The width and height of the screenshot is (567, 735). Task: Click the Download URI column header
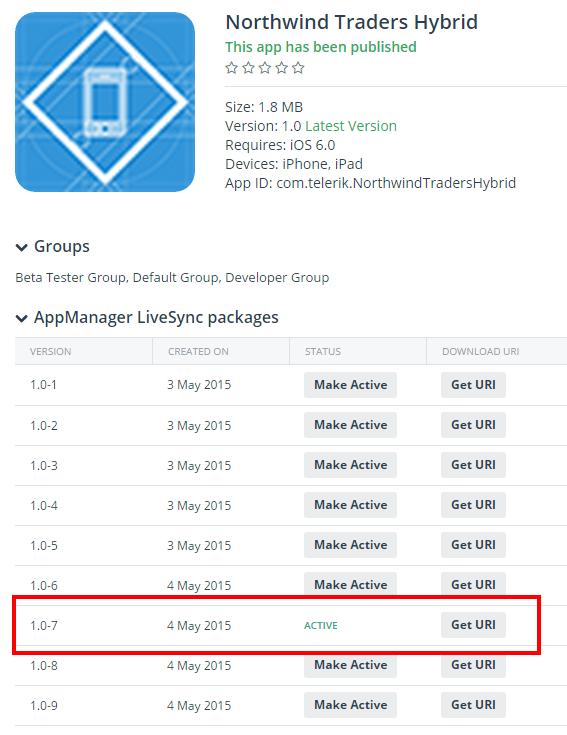(481, 352)
